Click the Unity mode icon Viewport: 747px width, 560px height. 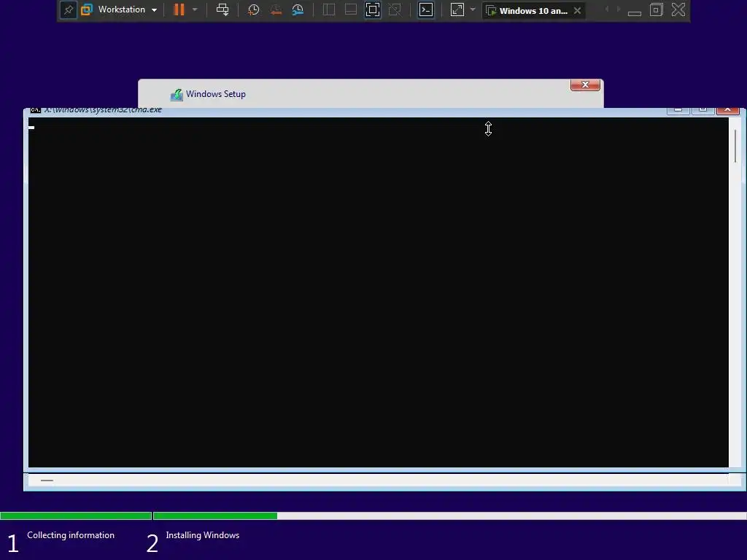pos(395,9)
